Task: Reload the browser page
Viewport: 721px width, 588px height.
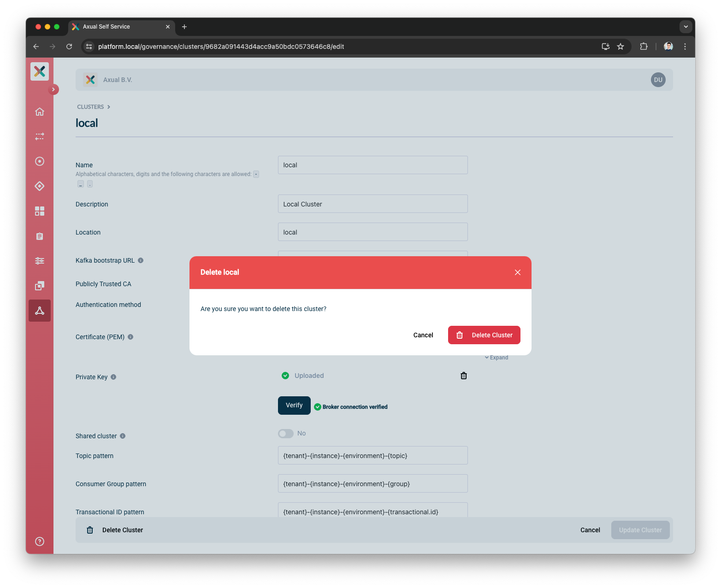Action: click(x=69, y=47)
